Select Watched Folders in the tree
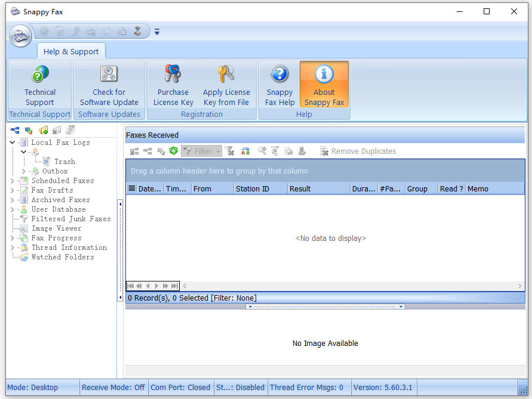This screenshot has width=532, height=399. coord(63,257)
